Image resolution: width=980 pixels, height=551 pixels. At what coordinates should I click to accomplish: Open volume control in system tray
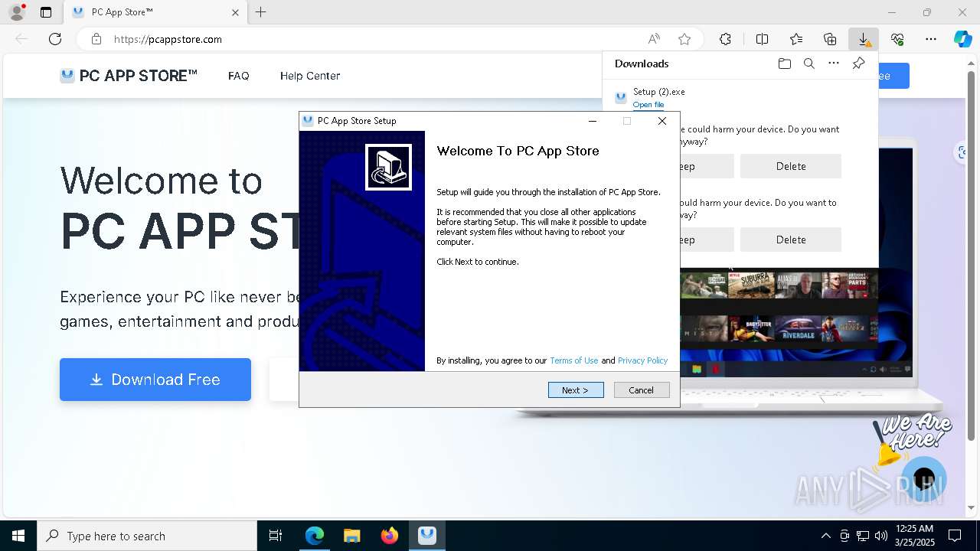(881, 536)
